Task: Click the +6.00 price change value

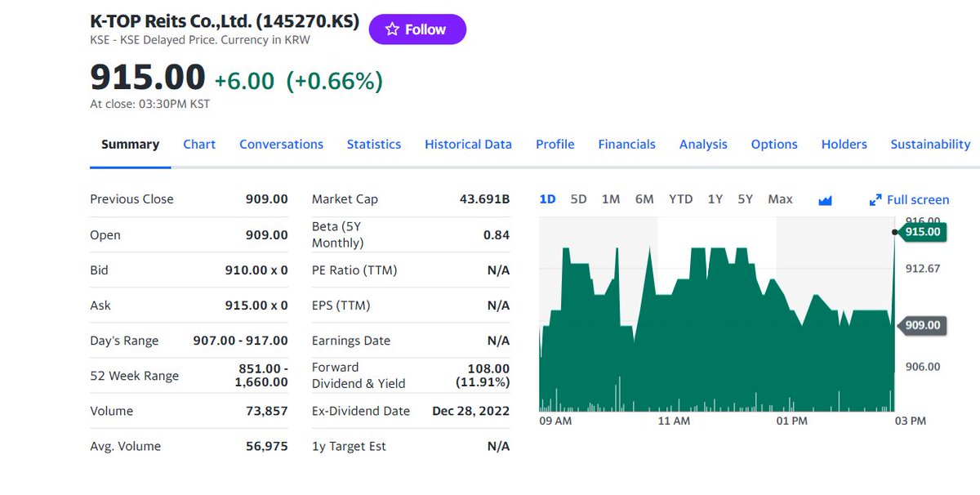Action: pyautogui.click(x=244, y=81)
